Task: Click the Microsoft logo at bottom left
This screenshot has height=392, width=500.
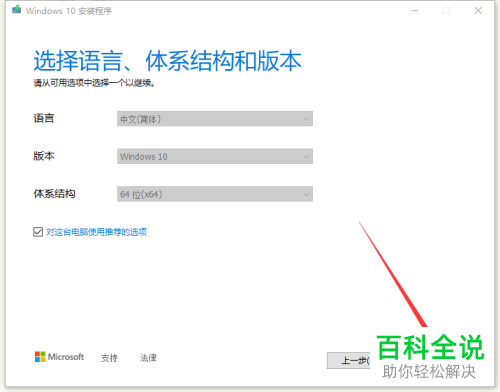Action: [59, 357]
